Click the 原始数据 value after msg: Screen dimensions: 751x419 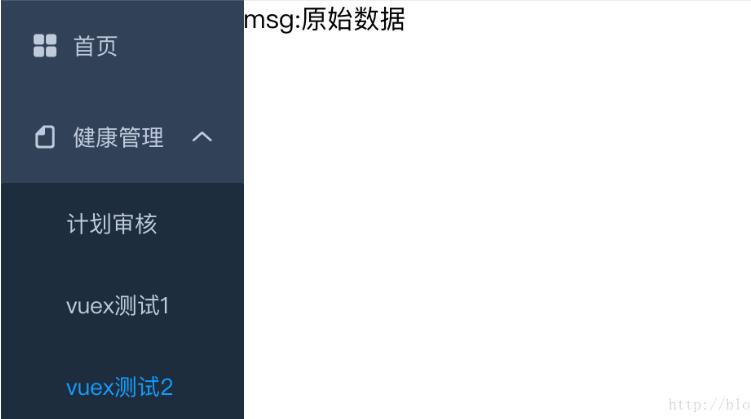coord(353,20)
